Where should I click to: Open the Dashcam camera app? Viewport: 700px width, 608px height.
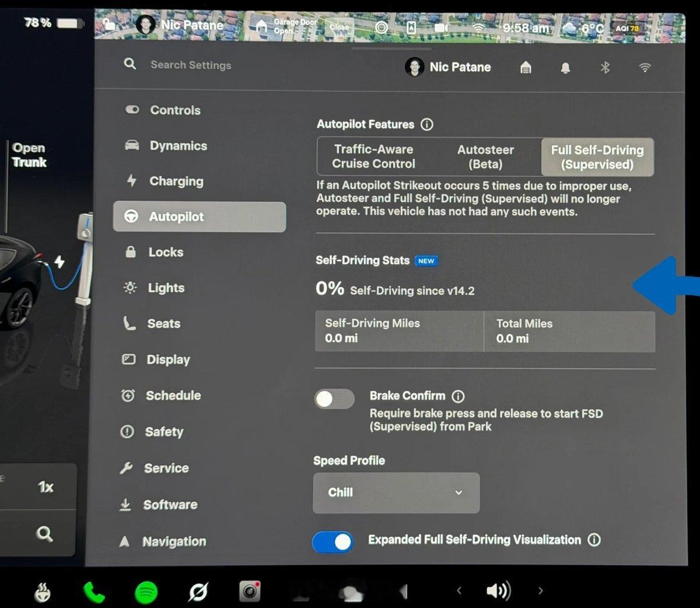click(250, 592)
